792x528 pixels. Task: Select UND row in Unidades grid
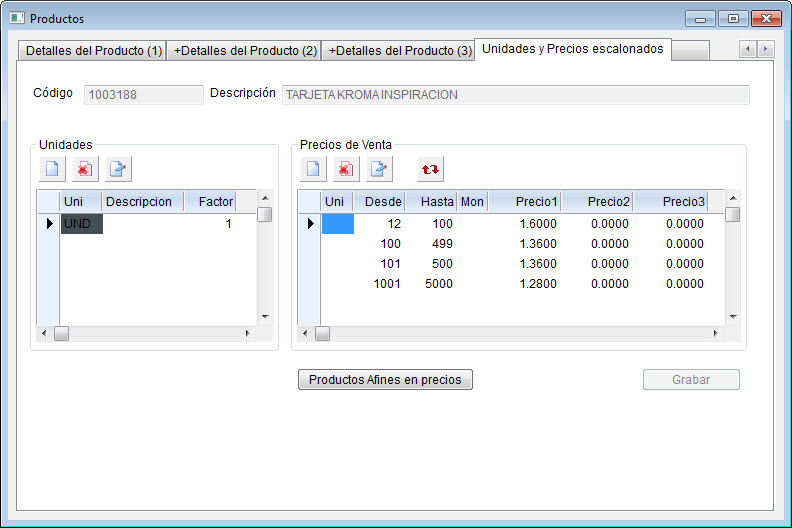tap(78, 224)
